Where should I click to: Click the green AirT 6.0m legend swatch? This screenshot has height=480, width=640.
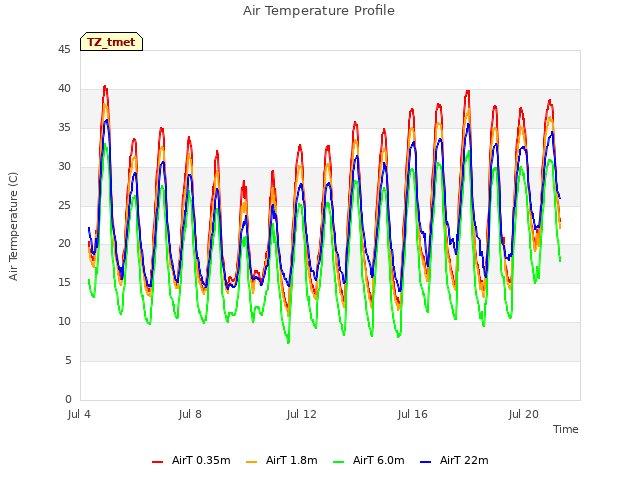[339, 462]
